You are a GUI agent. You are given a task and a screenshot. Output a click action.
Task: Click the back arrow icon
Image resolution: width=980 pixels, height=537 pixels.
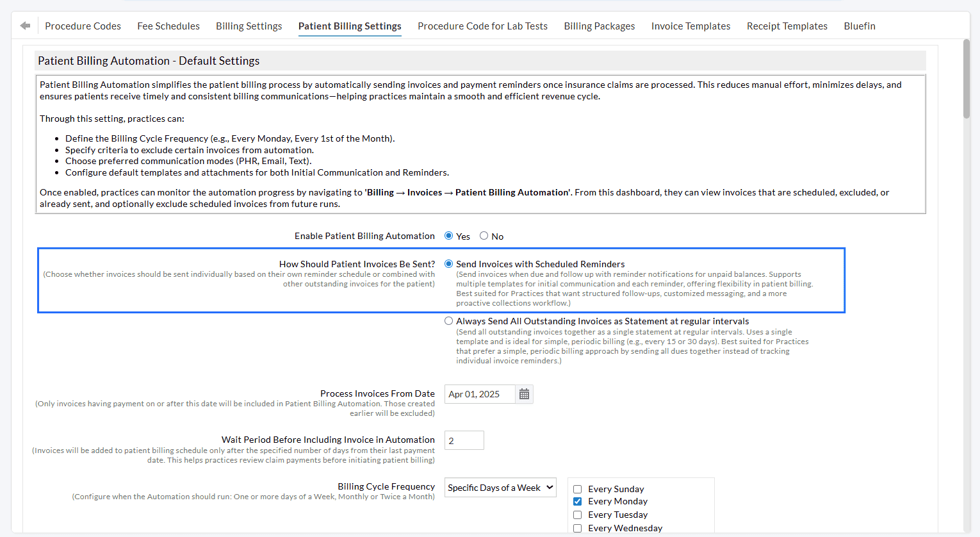tap(25, 26)
